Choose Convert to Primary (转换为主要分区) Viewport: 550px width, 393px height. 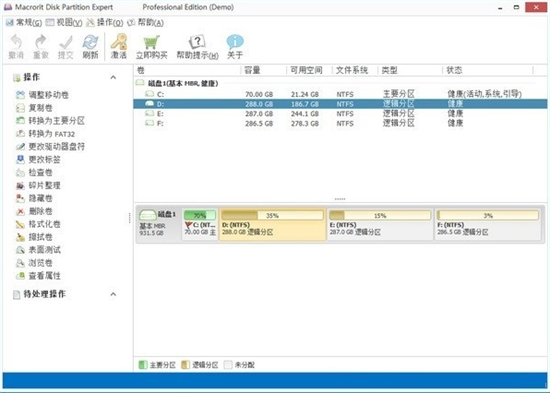click(50, 121)
